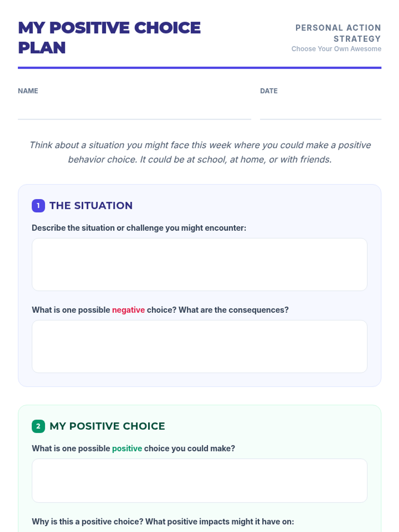This screenshot has width=399, height=532.
Task: Focus the situation description text box
Action: (x=199, y=264)
